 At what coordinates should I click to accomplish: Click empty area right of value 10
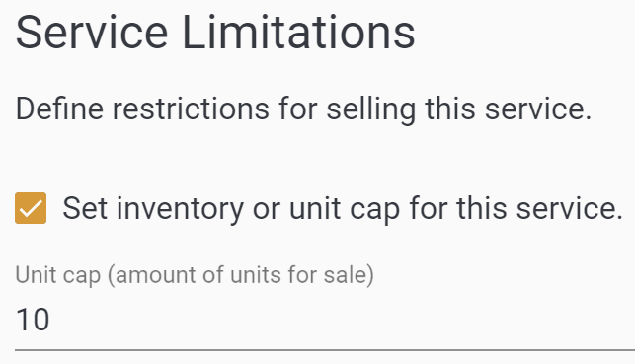[x=340, y=320]
